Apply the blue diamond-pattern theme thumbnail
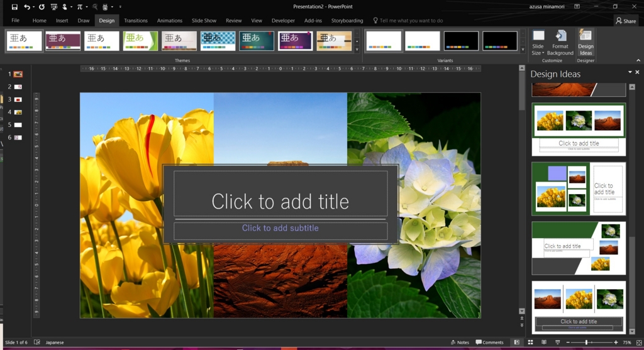The image size is (644, 350). click(218, 41)
